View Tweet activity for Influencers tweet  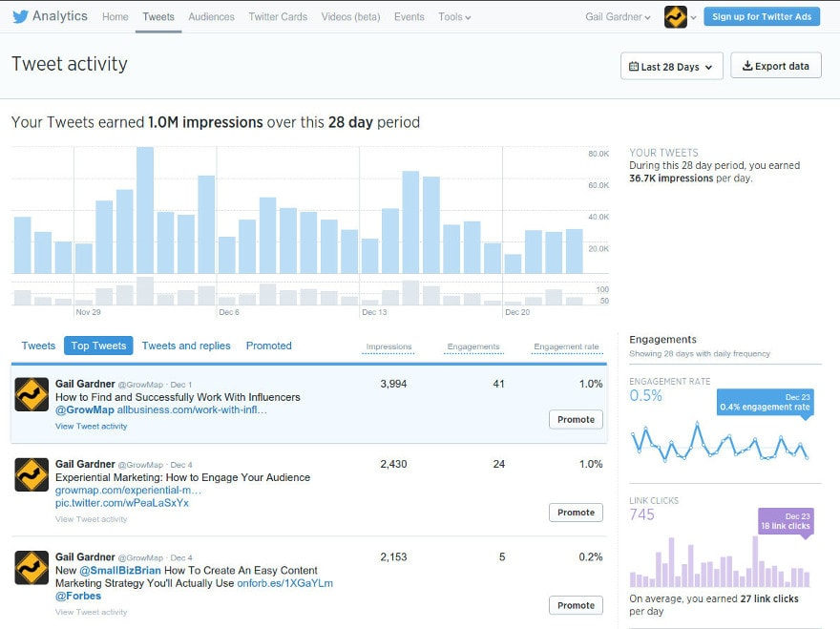(91, 427)
